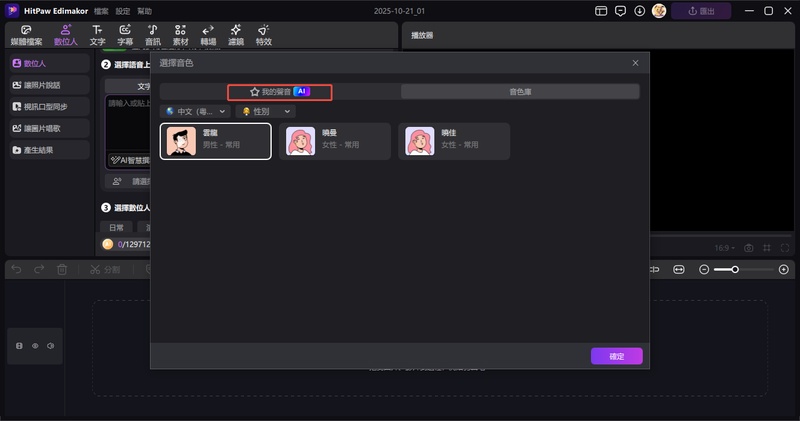
Task: Click the download icon in title bar
Action: tap(639, 11)
